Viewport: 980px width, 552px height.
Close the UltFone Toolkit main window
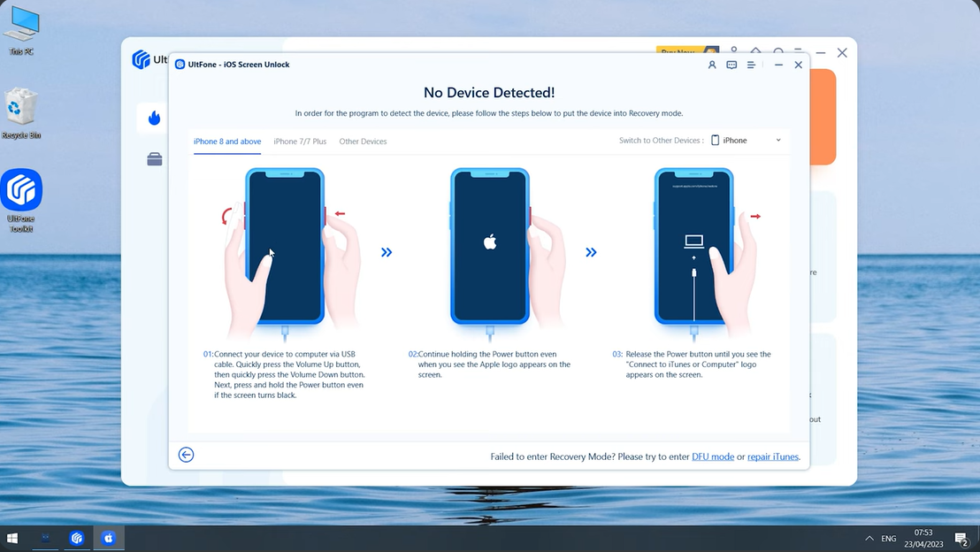(x=842, y=53)
